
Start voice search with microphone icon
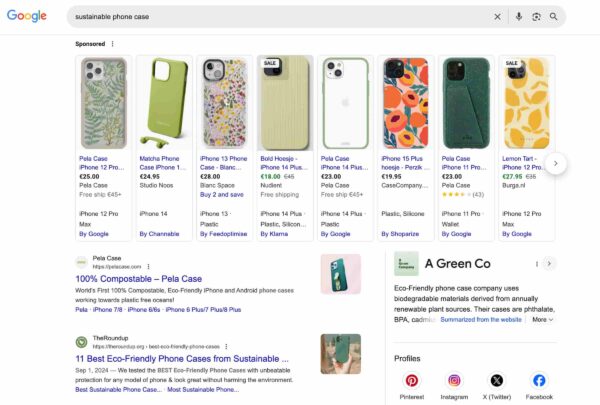click(x=518, y=16)
